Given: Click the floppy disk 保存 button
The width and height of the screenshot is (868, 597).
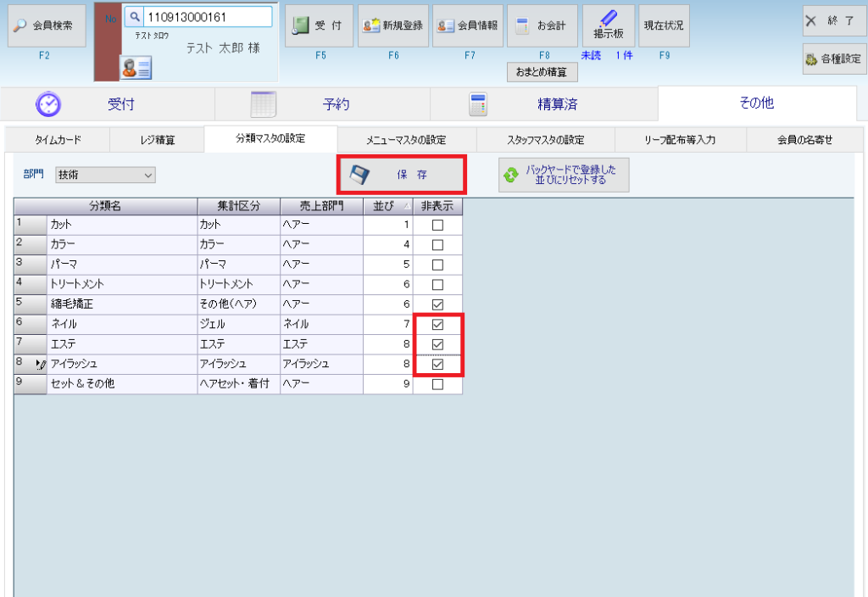Looking at the screenshot, I should pos(401,175).
